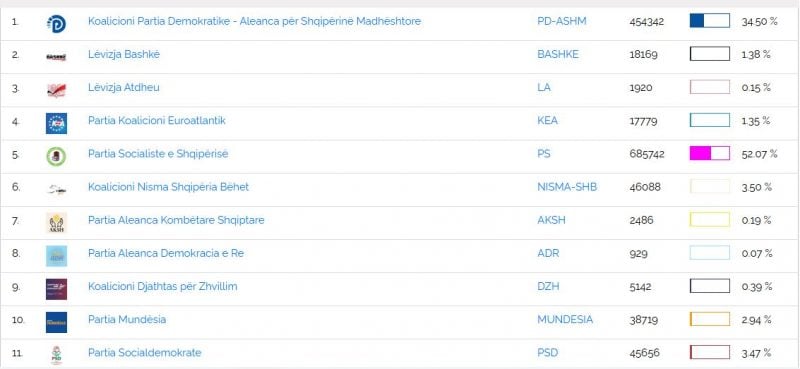Click the Koalicioni Euroatlantik blue logo
The image size is (800, 369).
click(x=56, y=124)
